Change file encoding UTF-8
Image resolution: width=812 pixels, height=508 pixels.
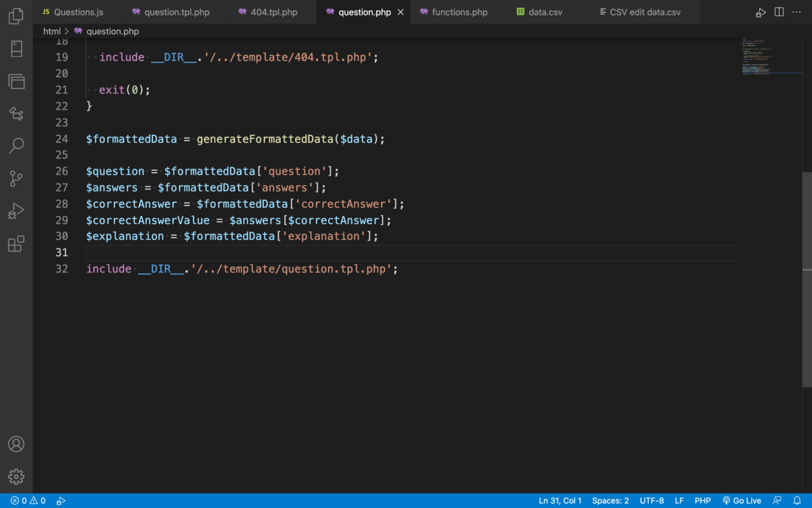pyautogui.click(x=652, y=501)
